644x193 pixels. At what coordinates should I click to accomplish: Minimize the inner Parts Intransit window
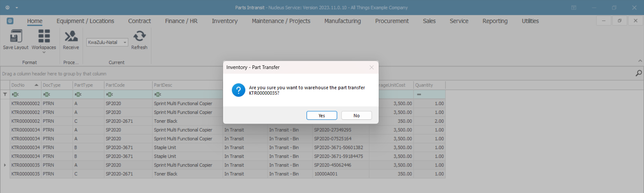click(604, 21)
